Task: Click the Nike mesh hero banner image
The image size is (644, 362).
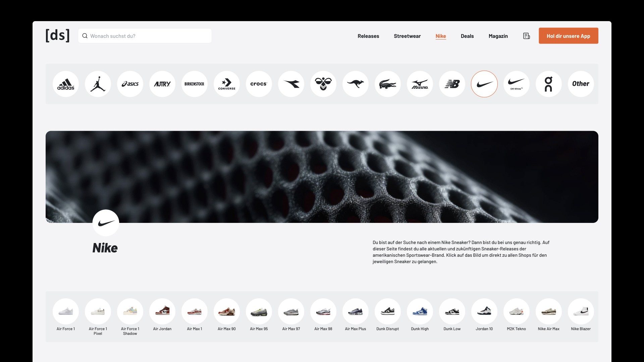Action: [x=322, y=177]
